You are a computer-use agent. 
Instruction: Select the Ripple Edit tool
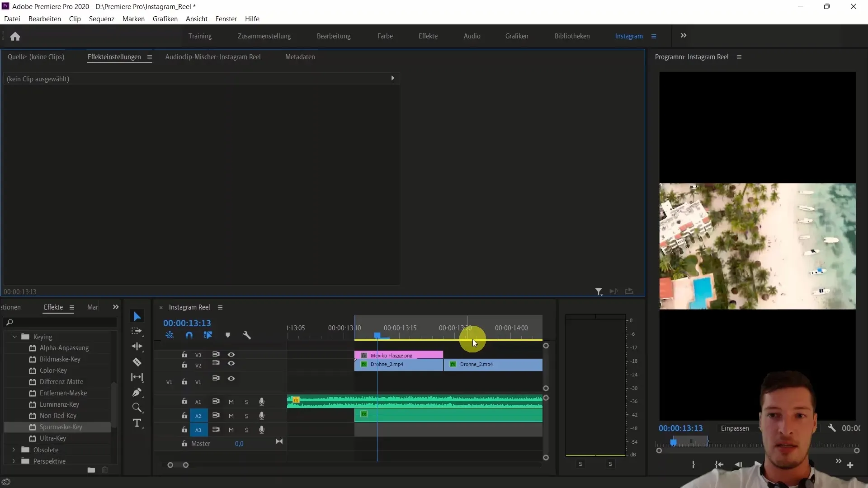click(x=137, y=347)
